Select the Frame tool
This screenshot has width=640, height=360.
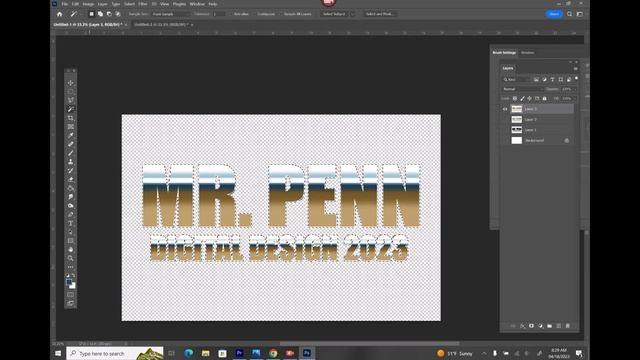(71, 127)
